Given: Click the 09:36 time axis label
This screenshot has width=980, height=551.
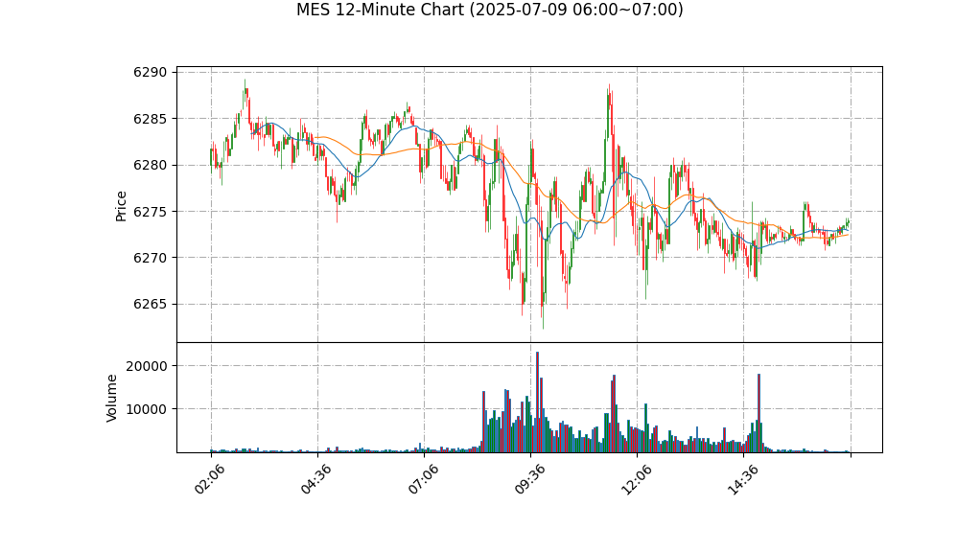Looking at the screenshot, I should click(x=530, y=480).
